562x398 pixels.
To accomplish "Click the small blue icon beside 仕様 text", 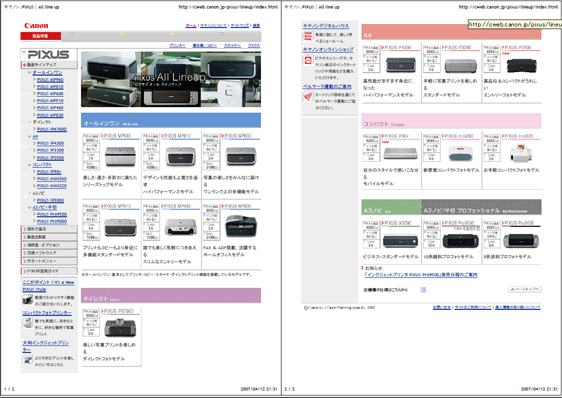I will [423, 290].
